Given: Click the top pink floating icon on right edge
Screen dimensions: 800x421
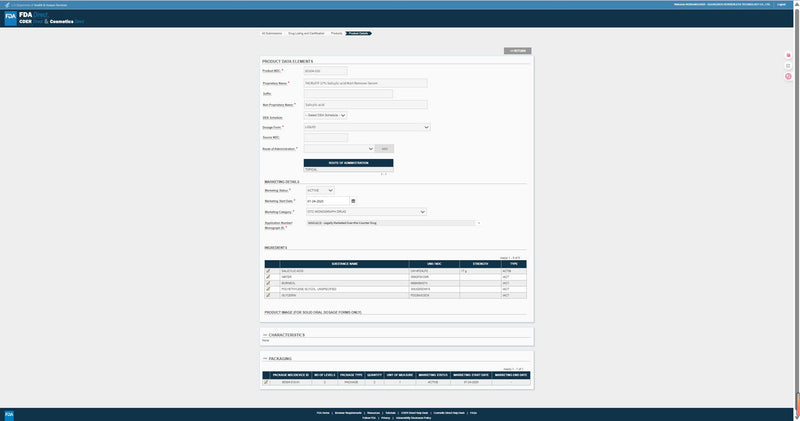Looking at the screenshot, I should click(789, 55).
